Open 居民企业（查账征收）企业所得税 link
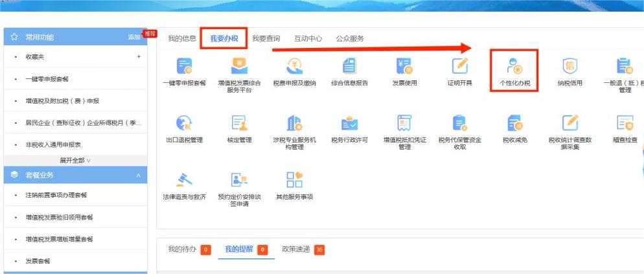The width and height of the screenshot is (644, 274). point(84,123)
